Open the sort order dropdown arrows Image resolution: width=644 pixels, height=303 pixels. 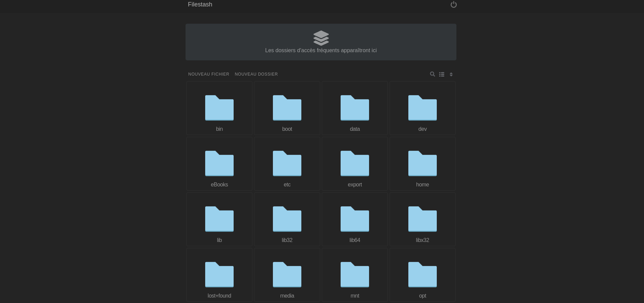click(451, 74)
